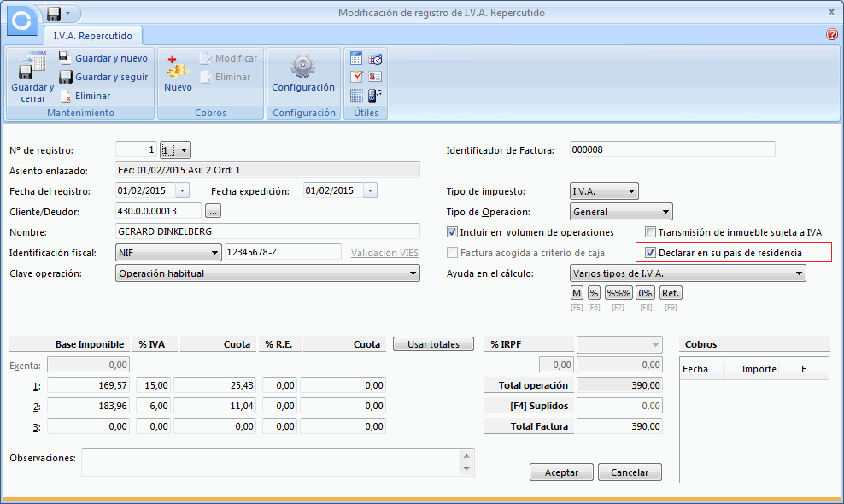Click Eliminar in the Mantenimiento group

pyautogui.click(x=85, y=96)
